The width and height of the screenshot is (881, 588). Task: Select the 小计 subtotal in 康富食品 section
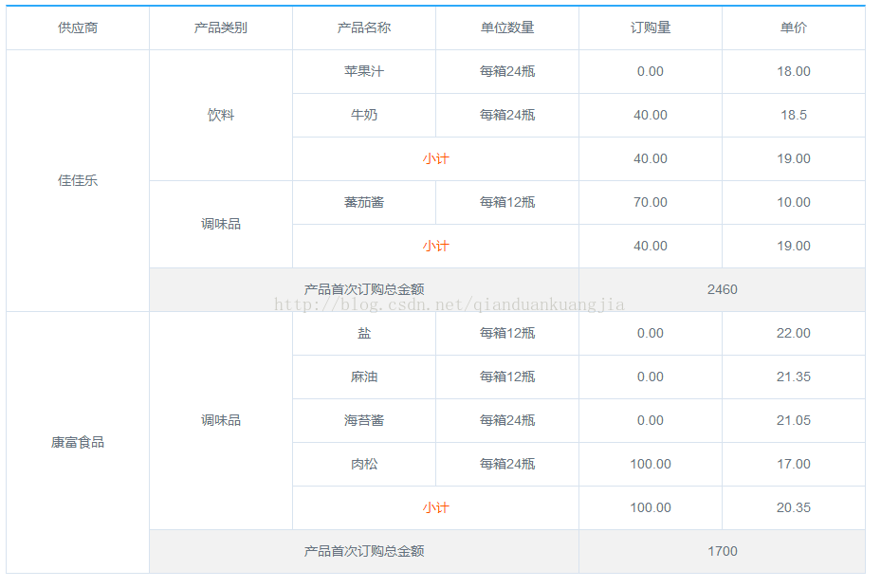pos(435,507)
